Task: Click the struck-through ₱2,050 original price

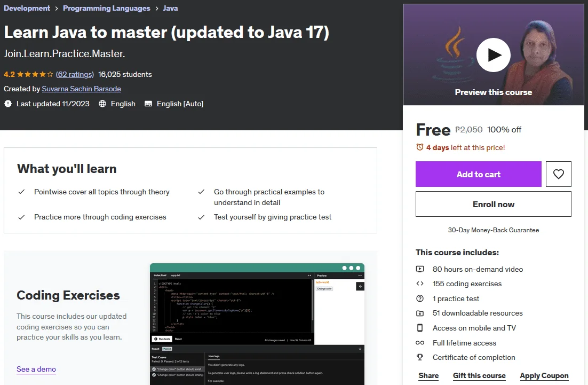Action: tap(469, 129)
